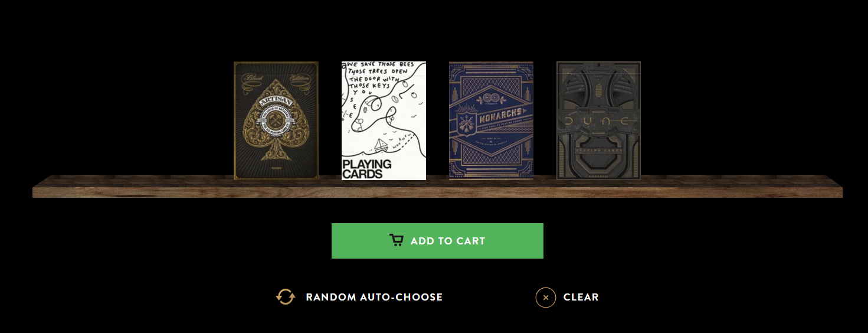Viewport: 868px width, 333px height.
Task: Click the circled X clear icon
Action: tap(546, 297)
